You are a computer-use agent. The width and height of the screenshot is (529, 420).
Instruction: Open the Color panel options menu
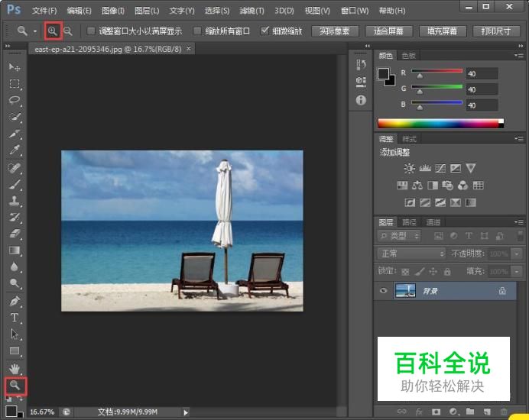click(521, 56)
